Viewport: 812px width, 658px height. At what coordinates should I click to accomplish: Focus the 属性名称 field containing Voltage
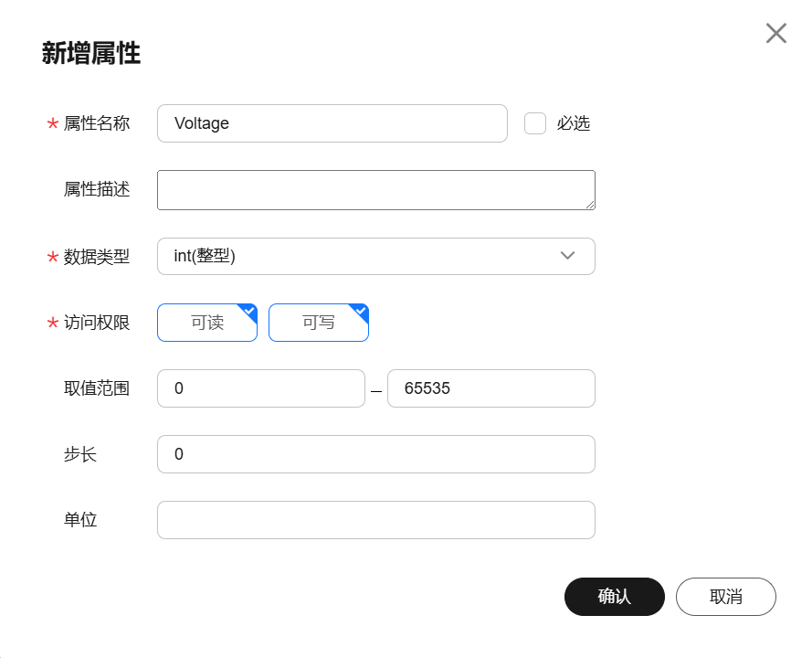pos(332,123)
